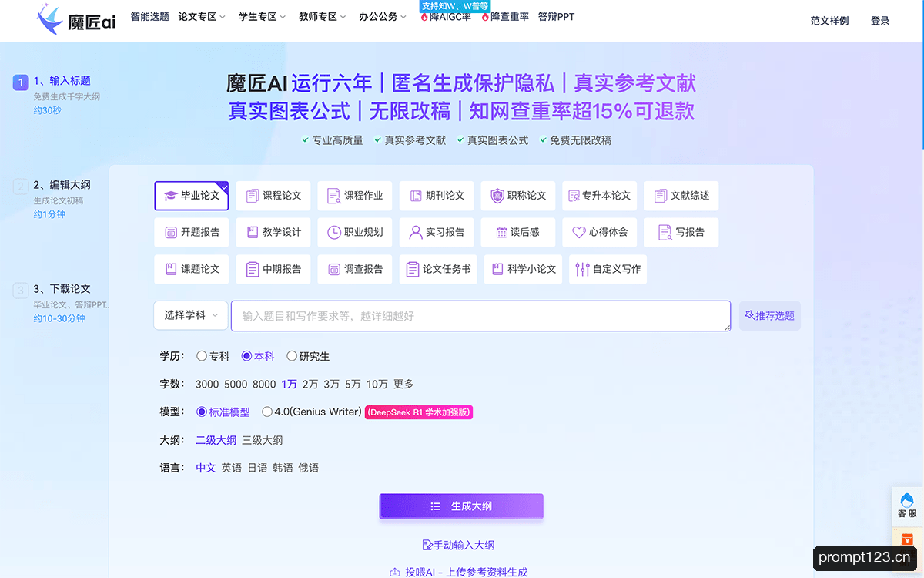Viewport: 924px width, 578px height.
Task: Click the 生成大纲 button
Action: 461,506
